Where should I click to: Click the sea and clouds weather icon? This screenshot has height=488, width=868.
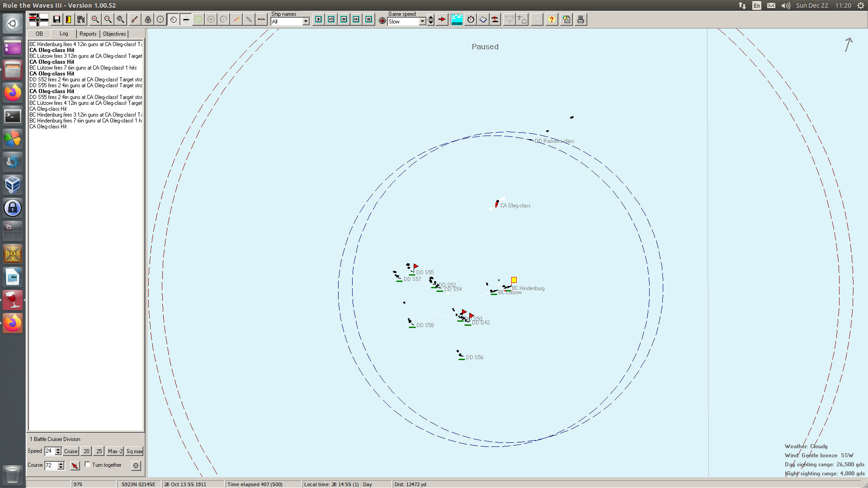457,19
